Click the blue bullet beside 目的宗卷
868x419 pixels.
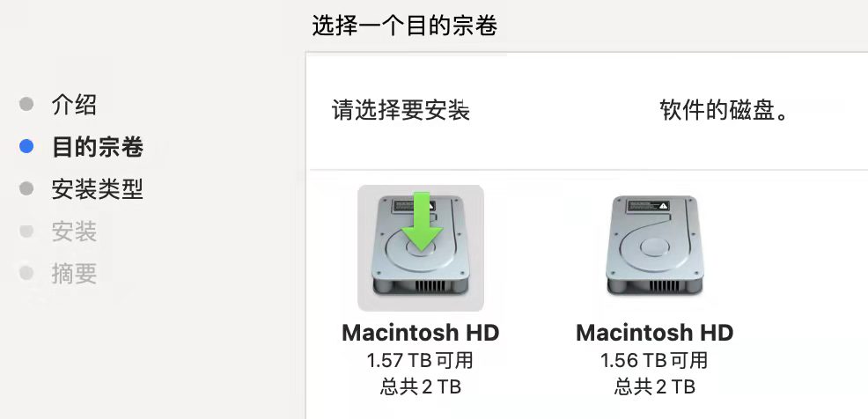pos(26,147)
